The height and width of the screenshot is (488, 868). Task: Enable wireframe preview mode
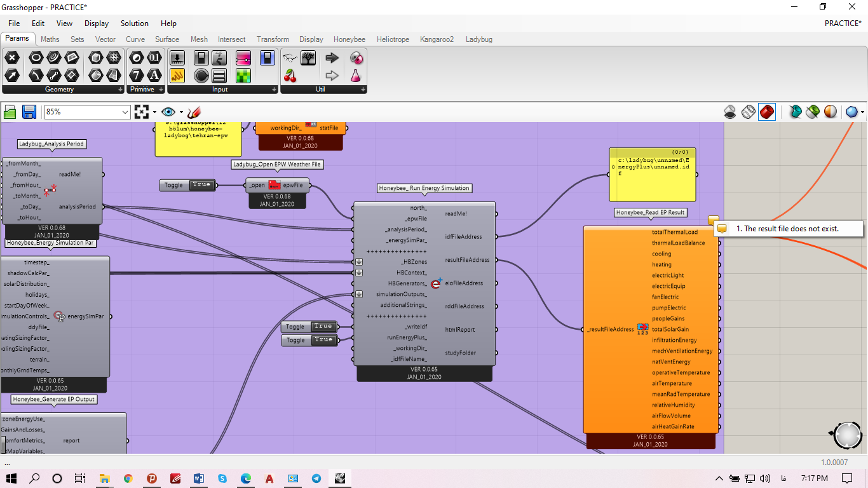tap(749, 112)
